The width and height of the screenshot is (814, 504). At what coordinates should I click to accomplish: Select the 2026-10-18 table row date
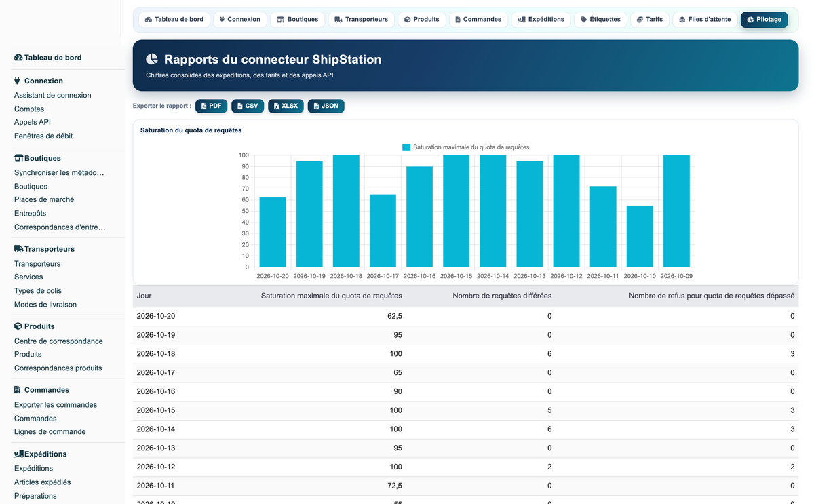coord(156,354)
